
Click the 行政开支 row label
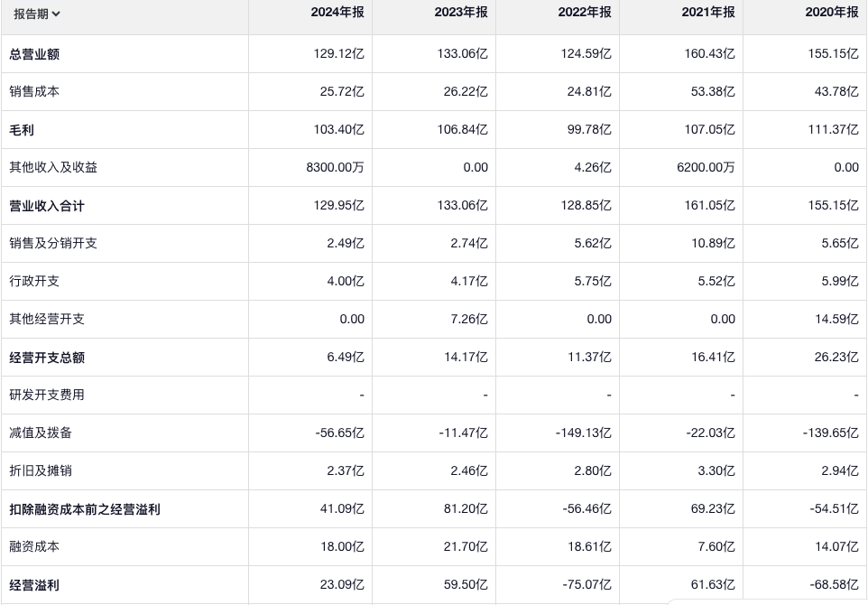pyautogui.click(x=34, y=282)
